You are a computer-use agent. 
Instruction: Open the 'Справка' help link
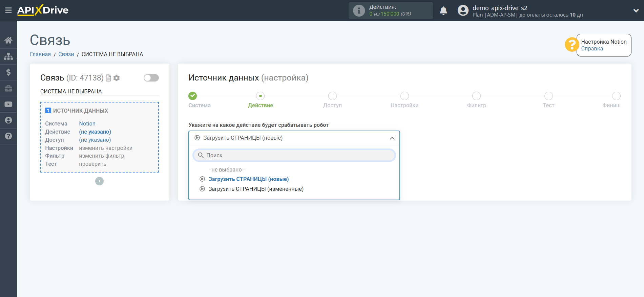tap(592, 48)
